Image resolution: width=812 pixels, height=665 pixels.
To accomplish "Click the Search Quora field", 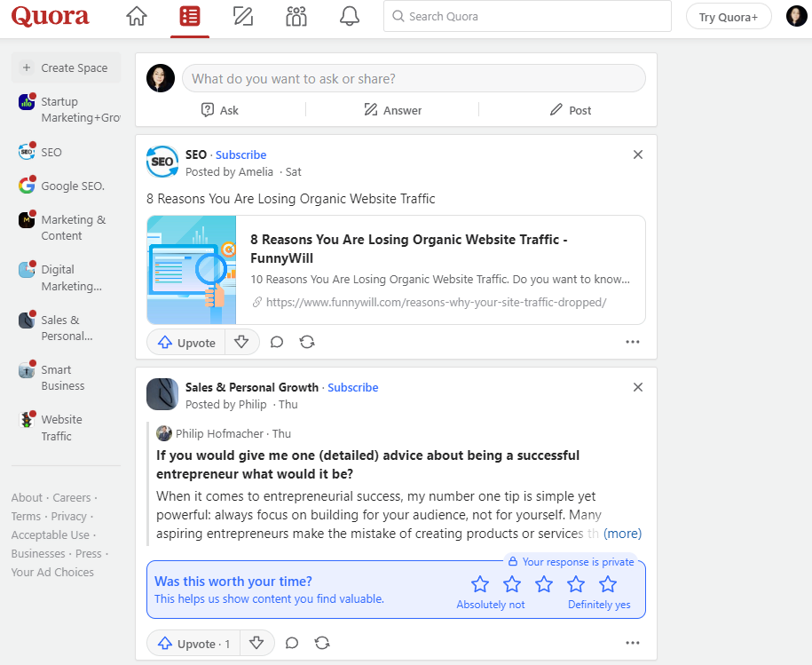I will [527, 17].
